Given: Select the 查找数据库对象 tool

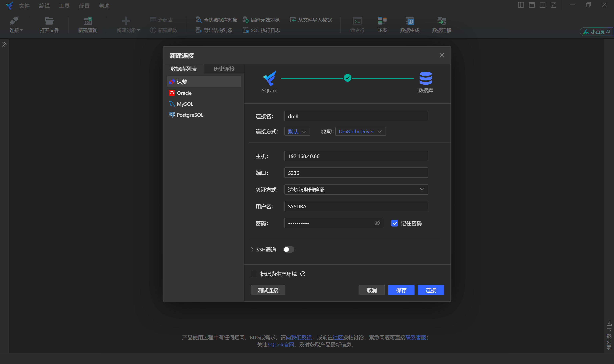Looking at the screenshot, I should coord(217,20).
